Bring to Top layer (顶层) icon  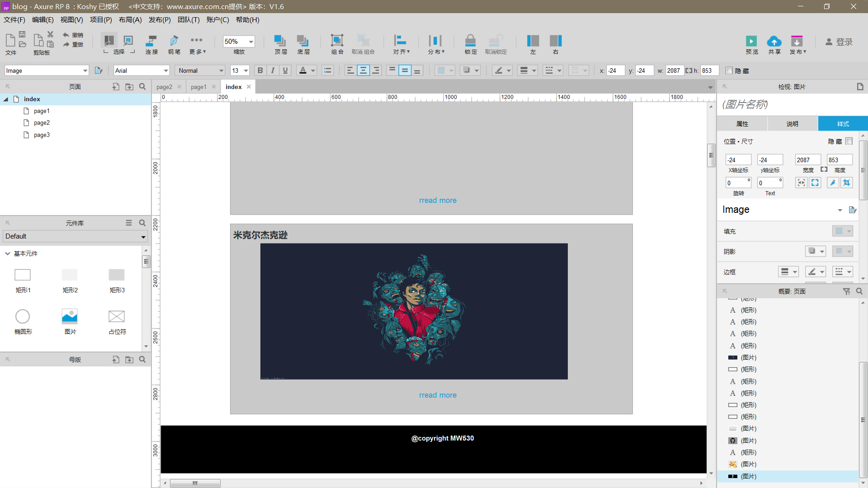(280, 41)
